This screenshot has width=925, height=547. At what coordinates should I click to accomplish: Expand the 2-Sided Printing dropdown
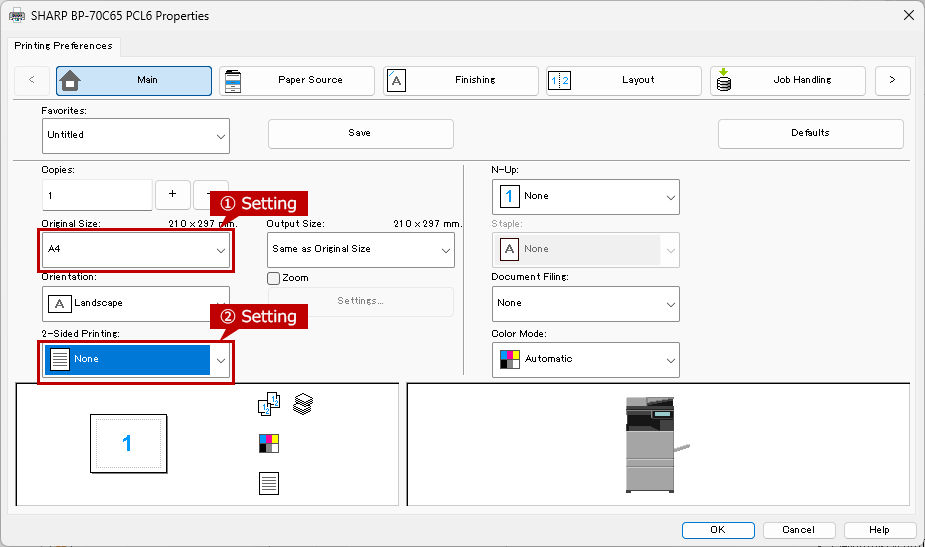click(136, 360)
